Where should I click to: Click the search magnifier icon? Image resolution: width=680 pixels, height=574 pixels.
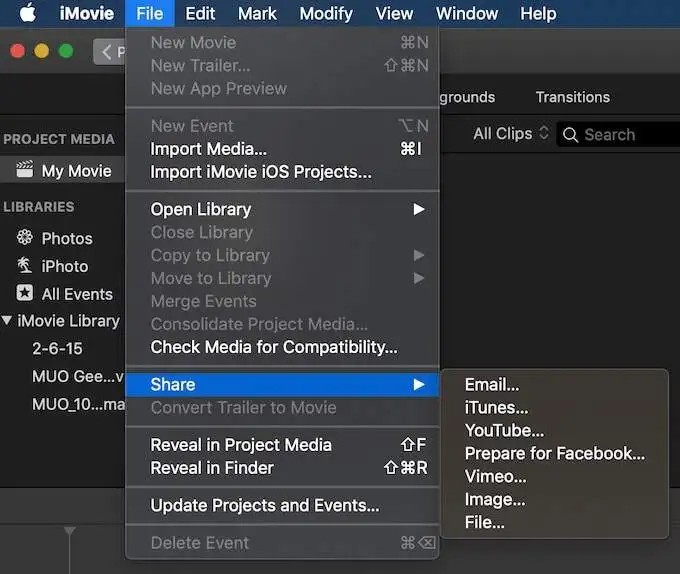click(570, 135)
